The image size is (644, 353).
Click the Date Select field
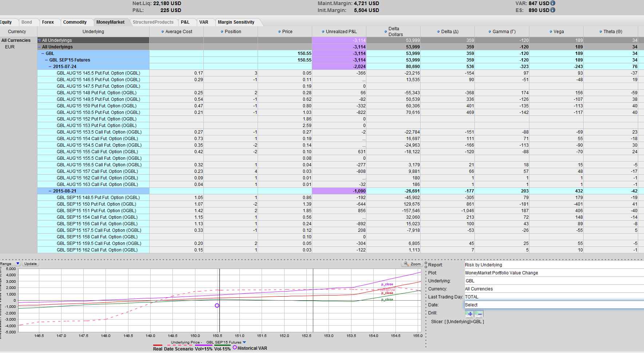click(554, 305)
